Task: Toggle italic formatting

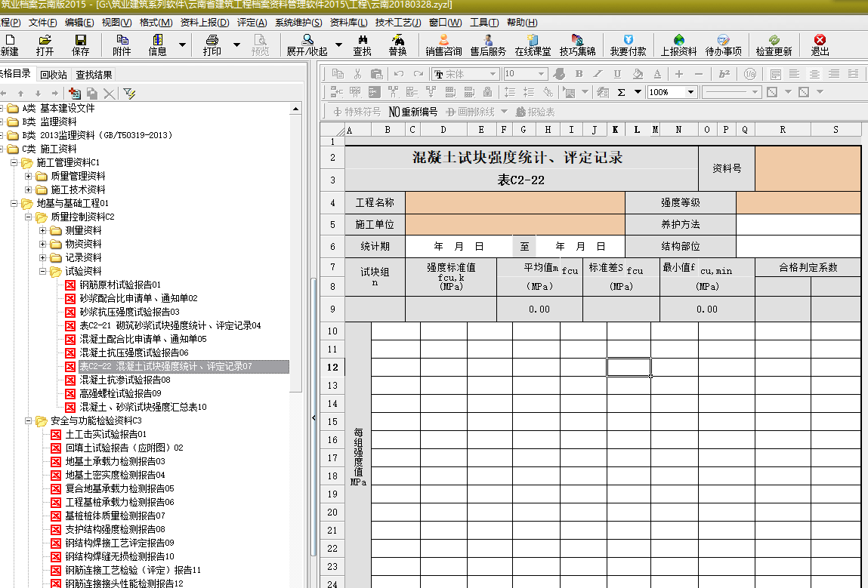Action: [x=598, y=74]
